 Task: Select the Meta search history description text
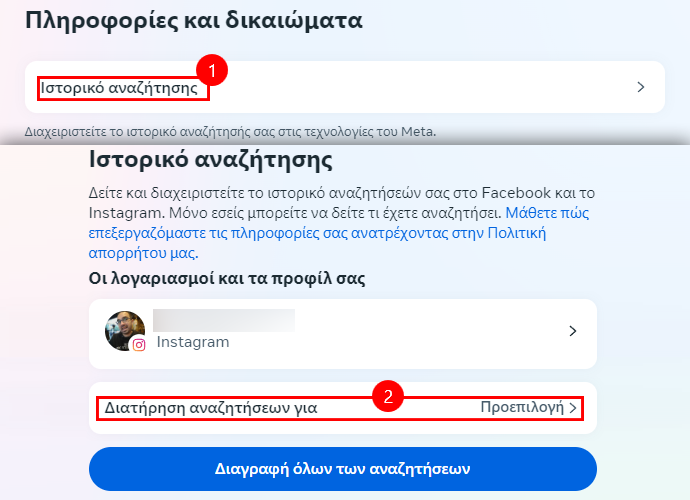[x=230, y=132]
